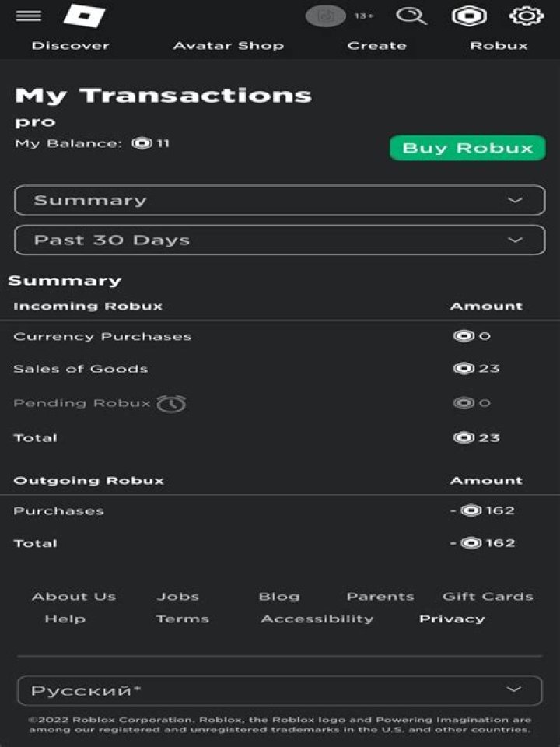Click the Robux icon beside Sales of Goods

[x=464, y=368]
